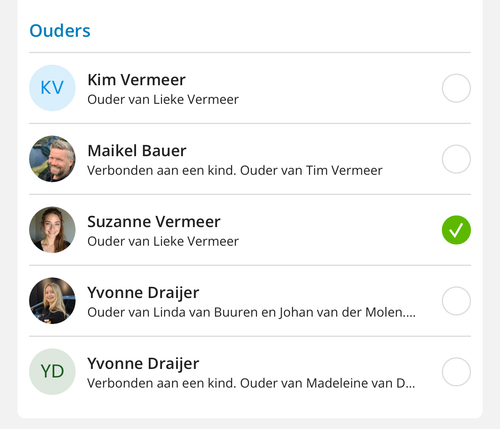Uncheck the green checkmark for Suzanne Vermeer
Viewport: 500px width, 429px height.
coord(456,230)
